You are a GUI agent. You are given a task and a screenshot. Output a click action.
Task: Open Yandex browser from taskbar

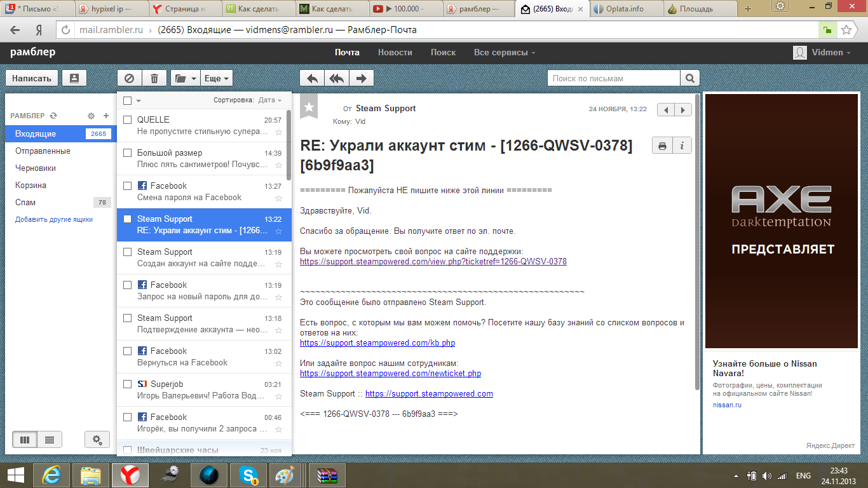click(x=130, y=475)
